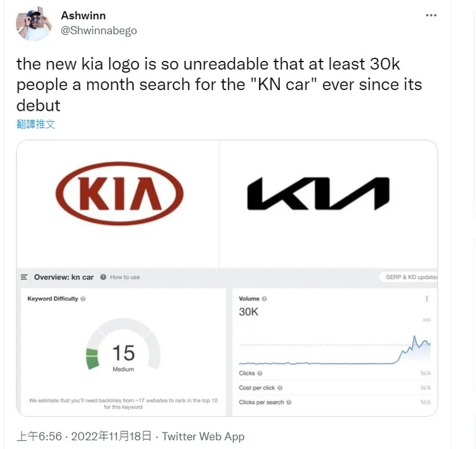Image resolution: width=476 pixels, height=449 pixels.
Task: Click the Volume info icon
Action: [265, 299]
